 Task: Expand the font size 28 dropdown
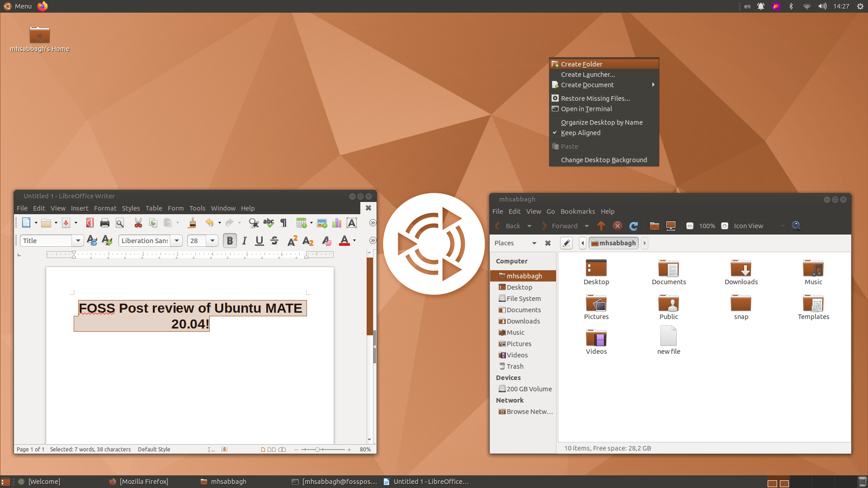point(212,241)
